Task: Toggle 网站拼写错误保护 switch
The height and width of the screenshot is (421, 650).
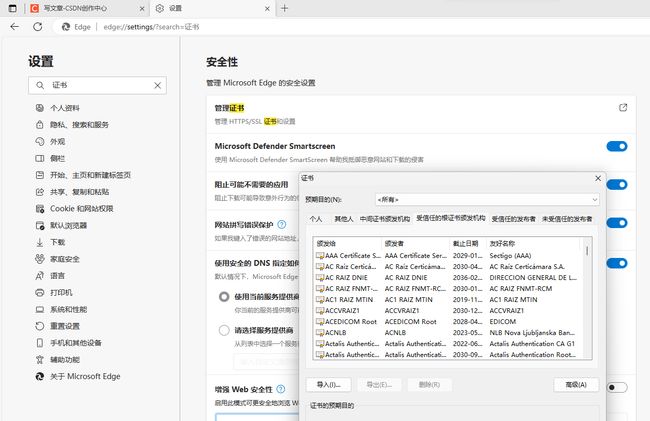Action: click(x=617, y=223)
